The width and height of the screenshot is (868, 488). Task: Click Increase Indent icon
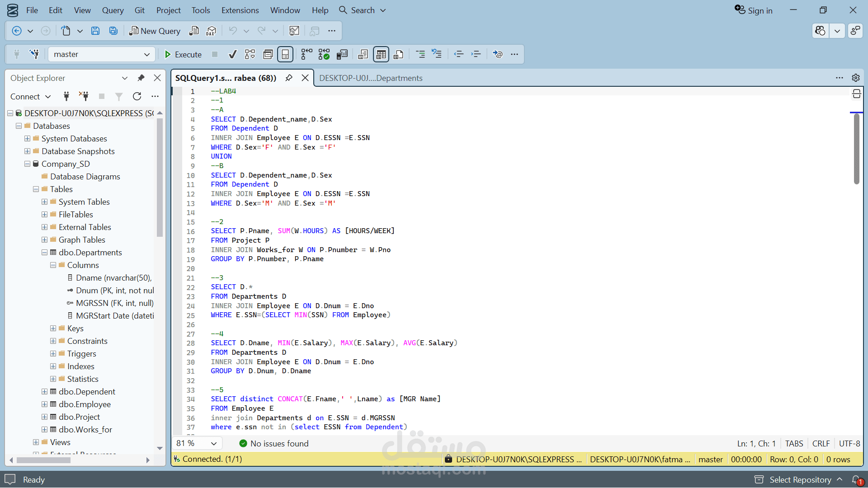pos(476,54)
